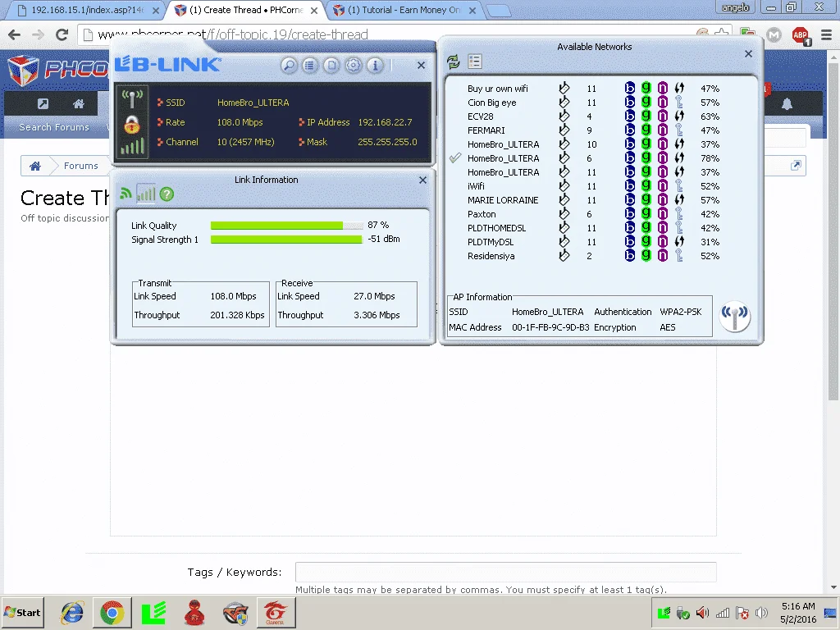Select the signal bars throughput tab icon

146,194
